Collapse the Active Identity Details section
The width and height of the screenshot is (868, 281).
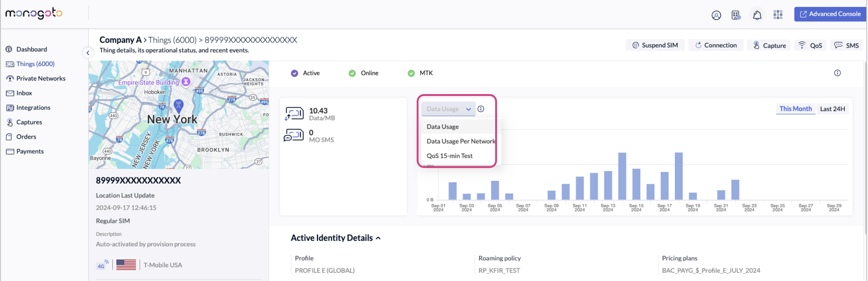(x=378, y=238)
